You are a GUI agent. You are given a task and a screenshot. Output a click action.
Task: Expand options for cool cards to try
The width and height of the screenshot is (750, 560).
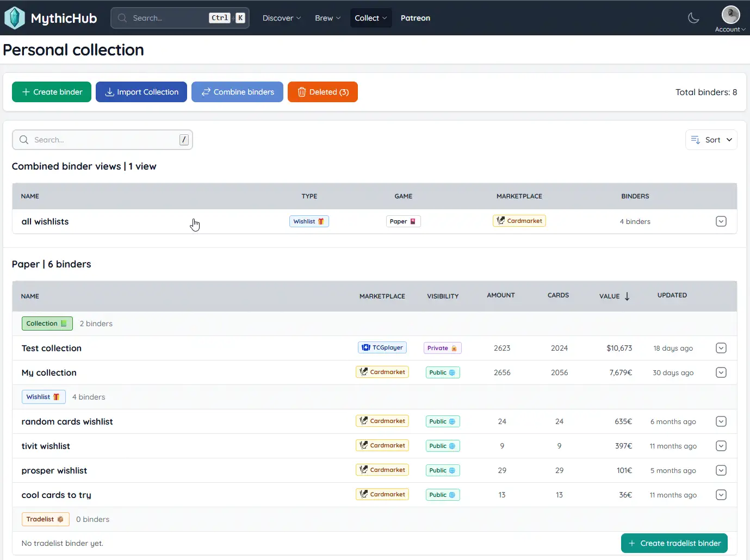tap(721, 495)
